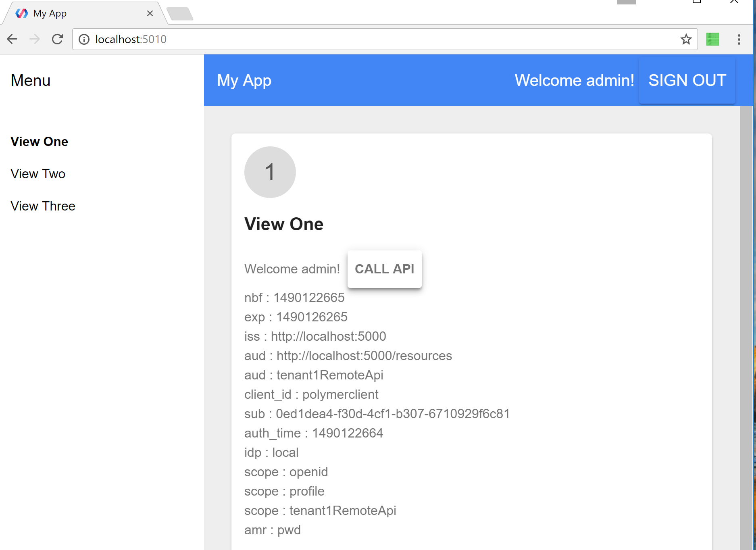756x550 pixels.
Task: Click the back navigation arrow
Action: click(12, 39)
